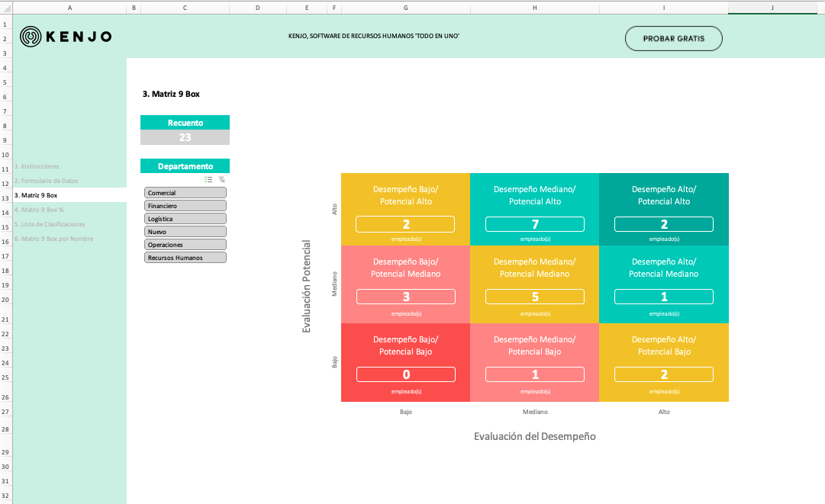Click the count in Desempeño Alto/Potencial Alto box
Viewport: 825px width, 504px height.
(x=663, y=223)
